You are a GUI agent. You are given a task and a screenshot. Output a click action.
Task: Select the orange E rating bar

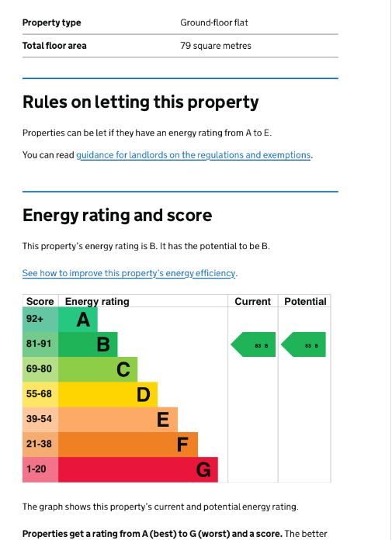click(118, 420)
